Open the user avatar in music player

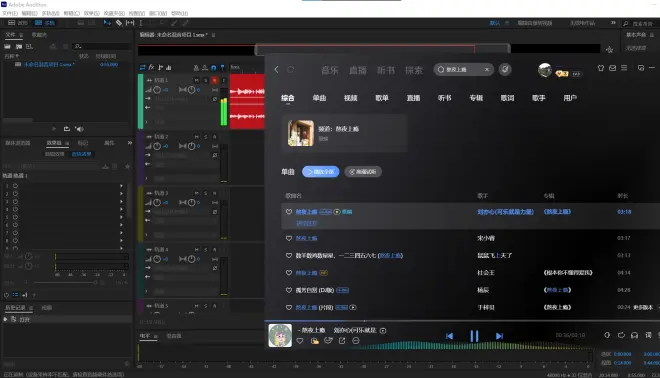[x=545, y=70]
